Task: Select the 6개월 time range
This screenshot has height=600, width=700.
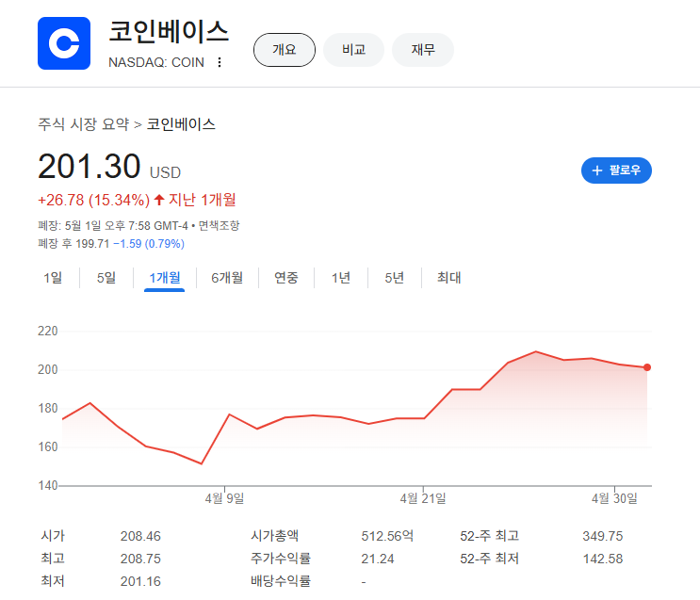Action: coord(227,278)
